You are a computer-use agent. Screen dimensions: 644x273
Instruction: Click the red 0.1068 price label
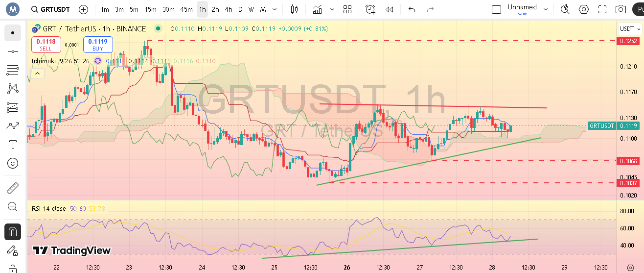pos(628,161)
